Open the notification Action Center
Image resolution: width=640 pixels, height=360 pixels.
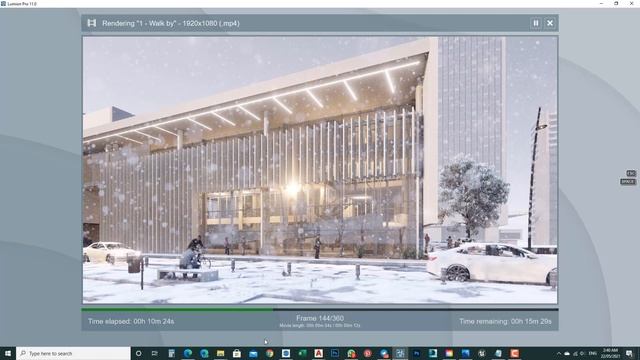(629, 353)
